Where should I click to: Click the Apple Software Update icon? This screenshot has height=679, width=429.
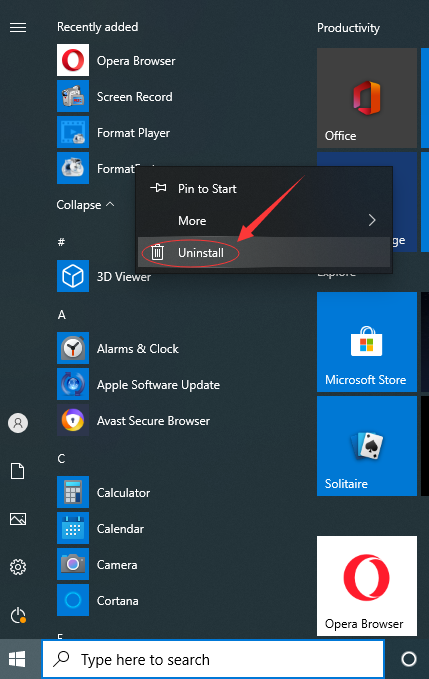73,384
